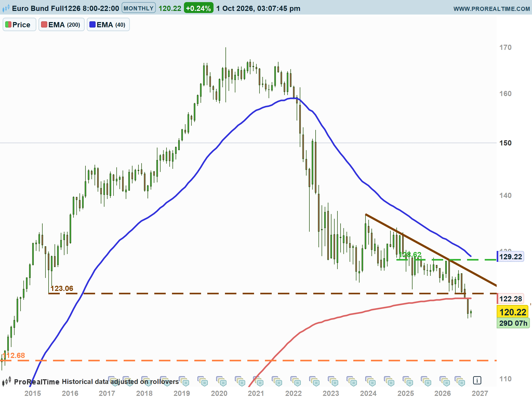Viewport: 532px width, 399px height.
Task: Click the green +0.24% change badge
Action: point(198,8)
